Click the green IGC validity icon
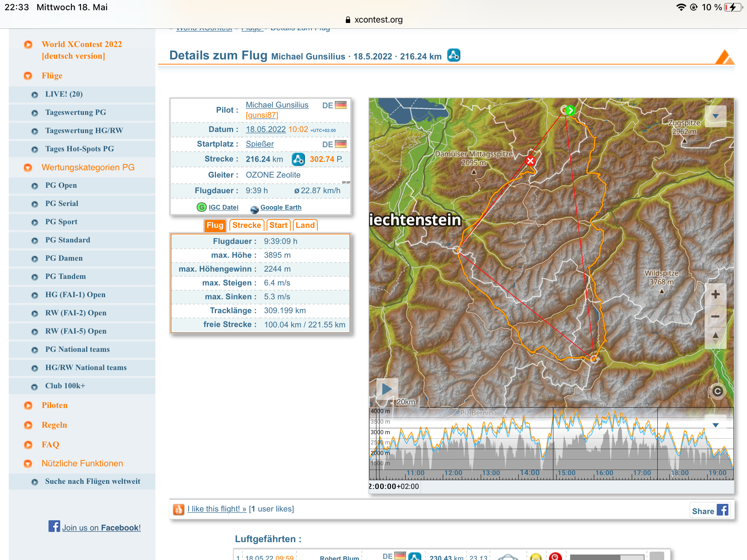The width and height of the screenshot is (747, 560). [x=201, y=207]
